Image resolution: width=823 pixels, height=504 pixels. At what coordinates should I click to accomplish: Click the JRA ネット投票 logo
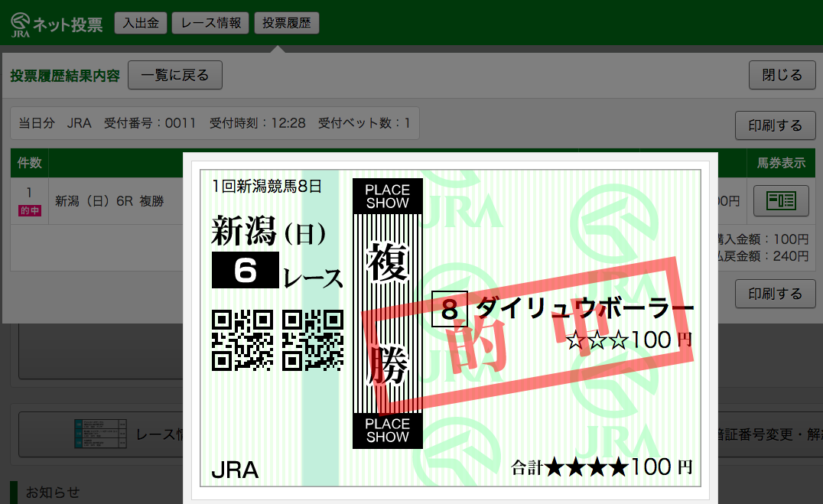point(57,24)
